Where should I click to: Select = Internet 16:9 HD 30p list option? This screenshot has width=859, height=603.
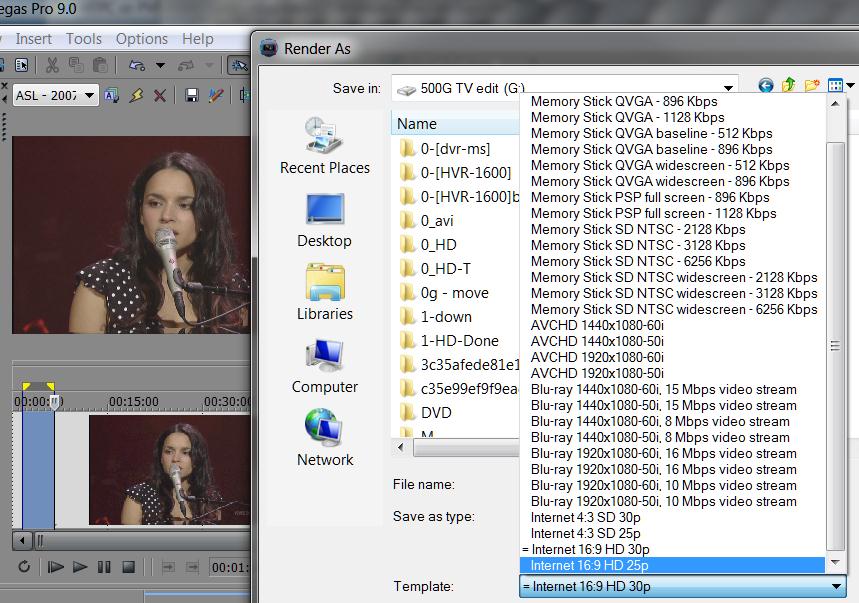tap(672, 549)
